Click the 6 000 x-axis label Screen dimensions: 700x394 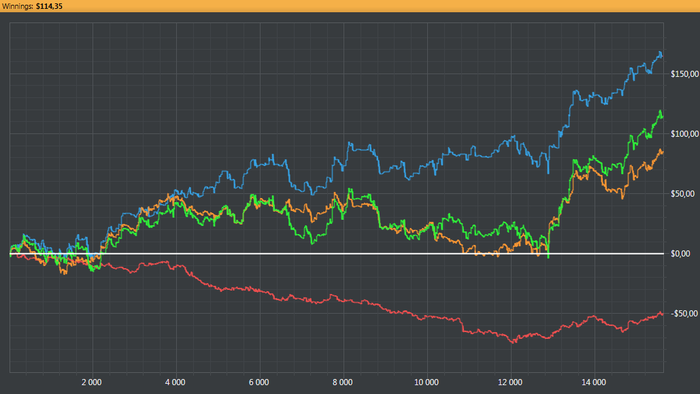click(x=259, y=382)
